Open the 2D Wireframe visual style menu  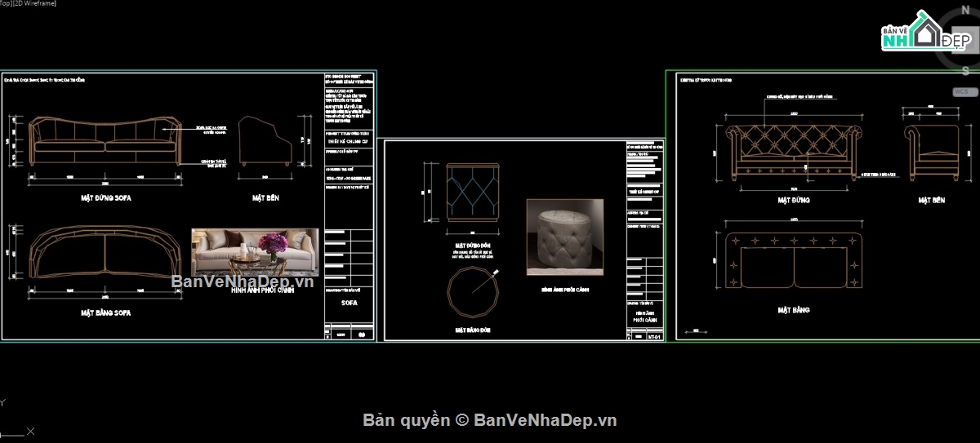click(34, 4)
